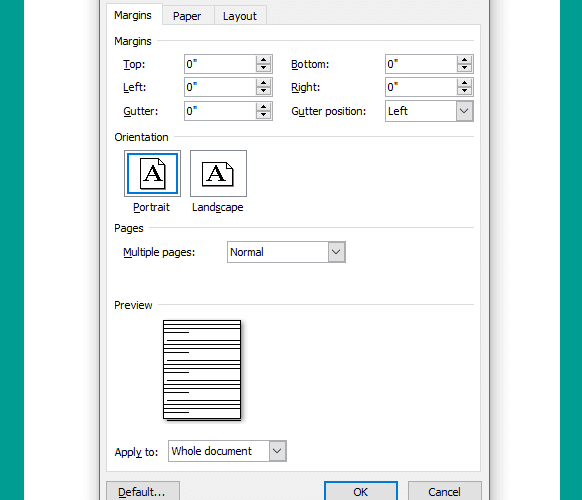
Task: Decrease the Left margin with down arrow
Action: pos(264,91)
